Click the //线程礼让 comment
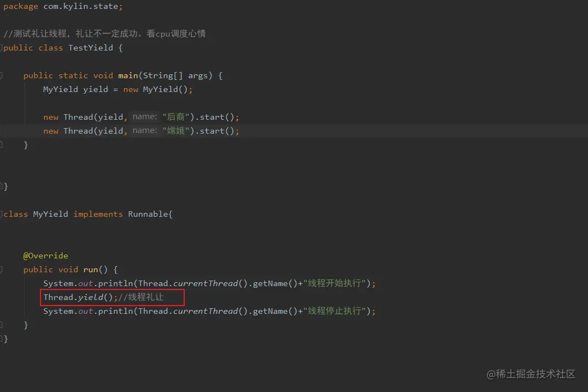 tap(141, 298)
